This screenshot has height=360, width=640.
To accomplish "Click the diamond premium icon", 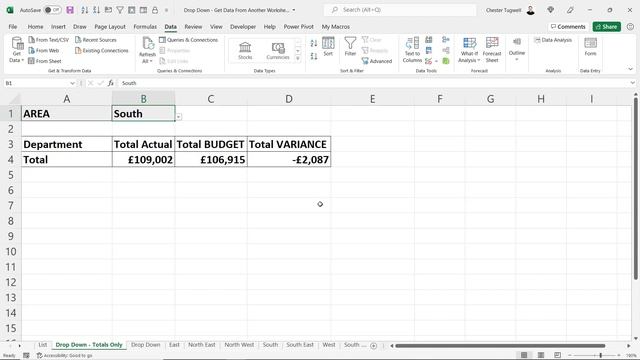I will [551, 10].
